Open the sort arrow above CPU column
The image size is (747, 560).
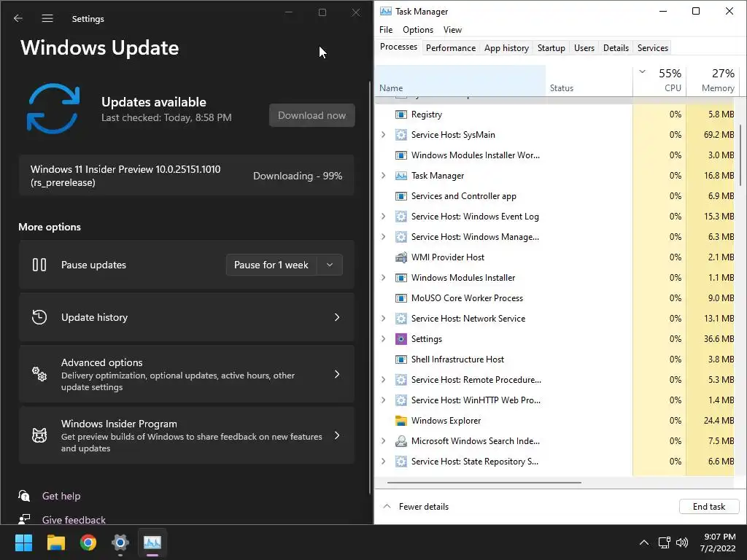click(642, 72)
